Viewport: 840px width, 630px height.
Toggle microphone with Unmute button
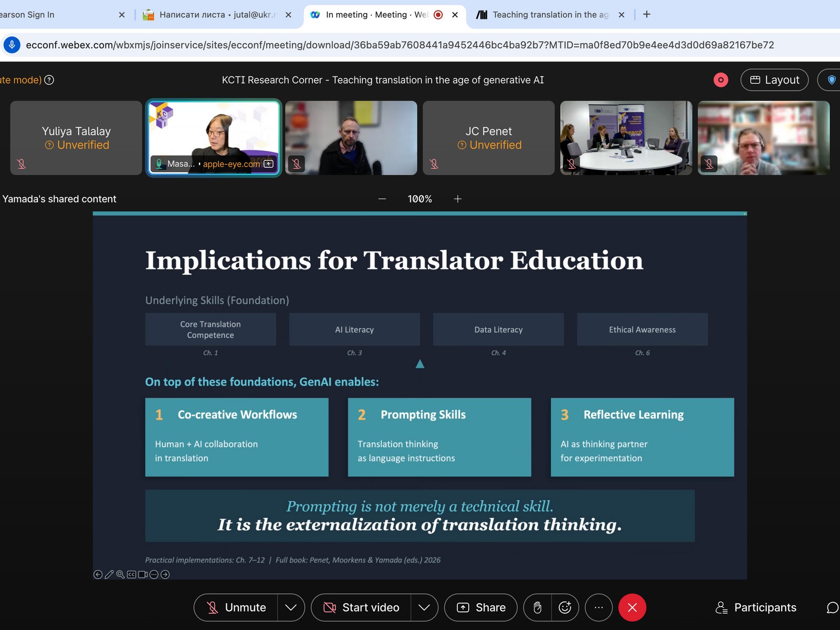pos(236,607)
